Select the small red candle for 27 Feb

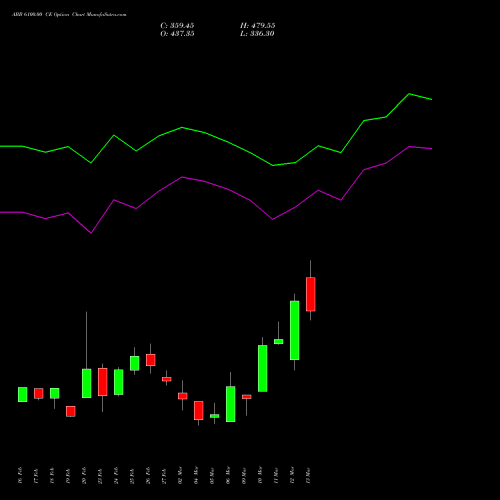tap(167, 379)
